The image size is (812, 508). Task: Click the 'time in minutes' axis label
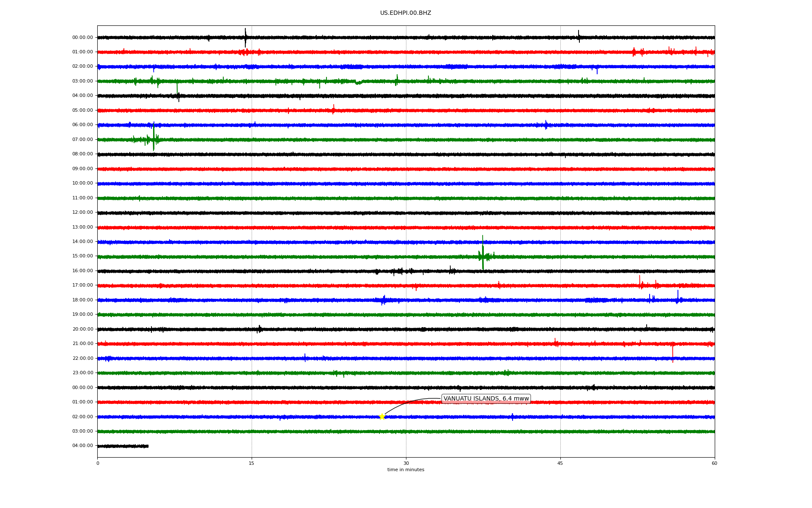(405, 470)
